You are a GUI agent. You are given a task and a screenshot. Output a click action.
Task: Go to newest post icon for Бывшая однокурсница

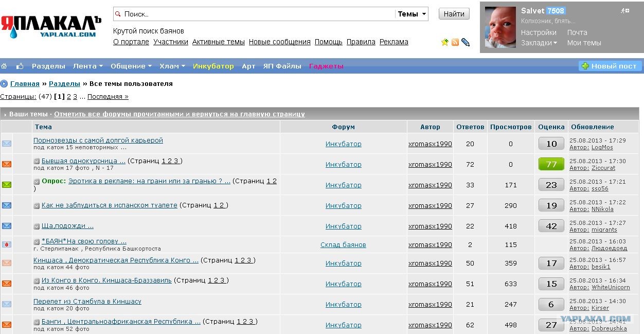point(37,161)
